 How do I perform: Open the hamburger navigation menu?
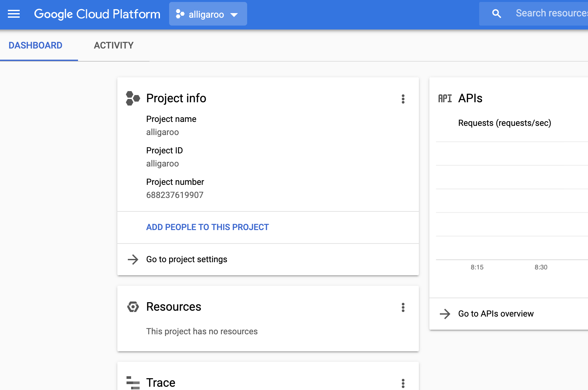coord(14,14)
